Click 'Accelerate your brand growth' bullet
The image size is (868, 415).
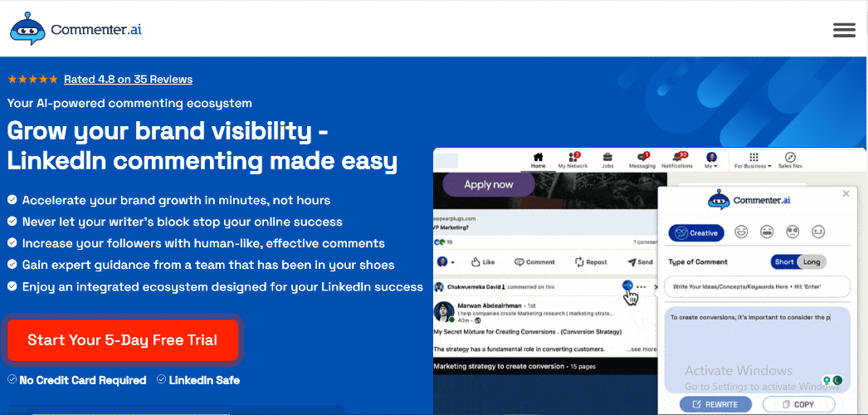coord(176,200)
